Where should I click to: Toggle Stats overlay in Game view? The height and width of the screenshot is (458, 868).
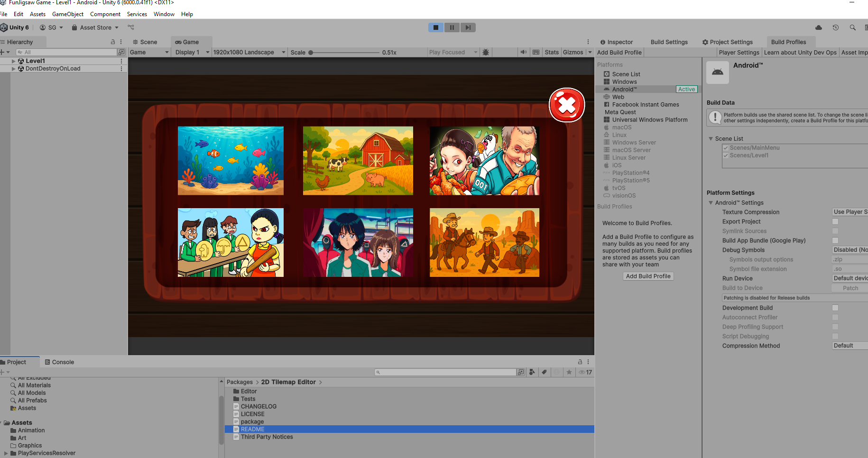point(552,52)
